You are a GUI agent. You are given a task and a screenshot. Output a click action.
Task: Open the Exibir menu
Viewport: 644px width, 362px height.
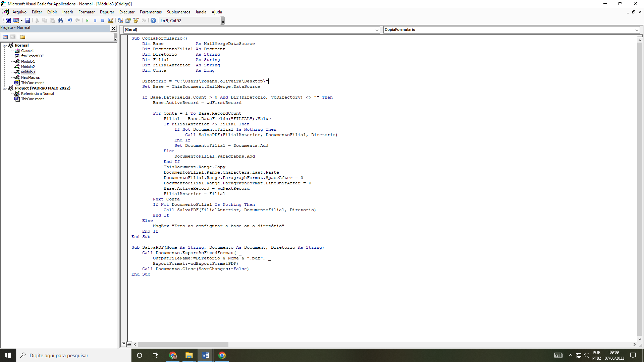pos(52,12)
